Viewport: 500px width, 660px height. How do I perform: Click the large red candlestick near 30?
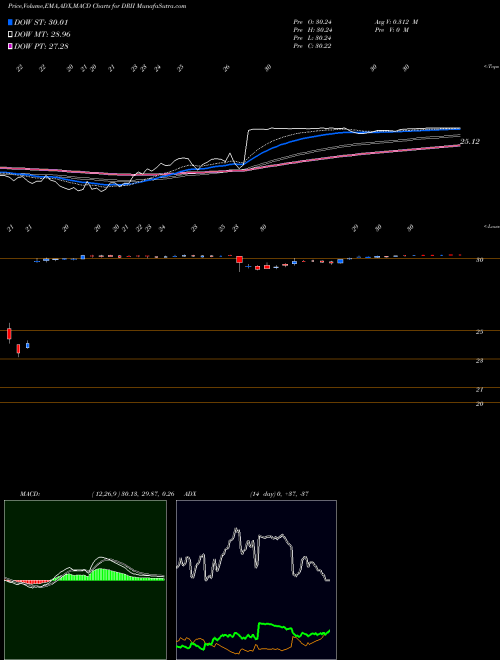239,259
